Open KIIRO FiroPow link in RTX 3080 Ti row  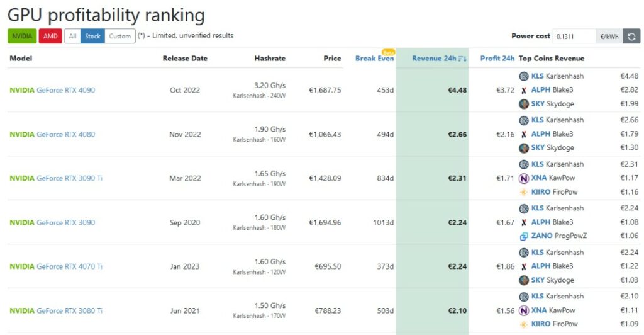coord(554,324)
